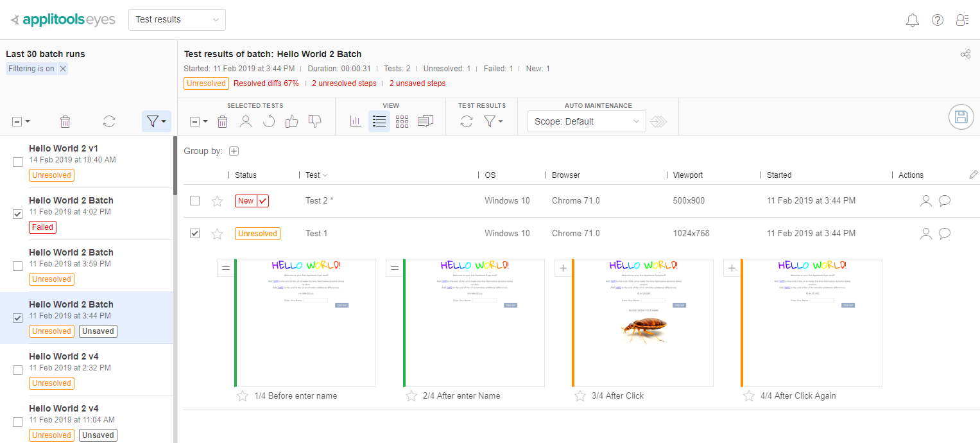The height and width of the screenshot is (443, 980).
Task: Check the Hello World 2 v1 batch checkbox
Action: 18,162
